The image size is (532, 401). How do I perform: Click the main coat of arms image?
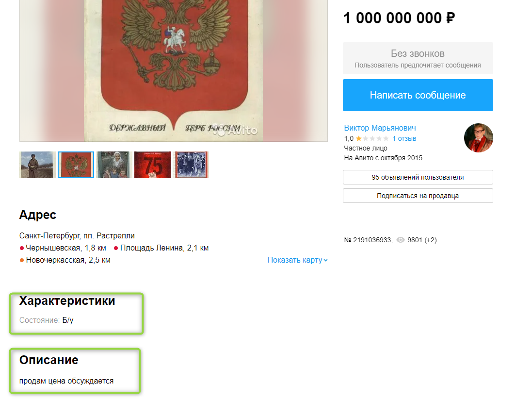point(174,70)
